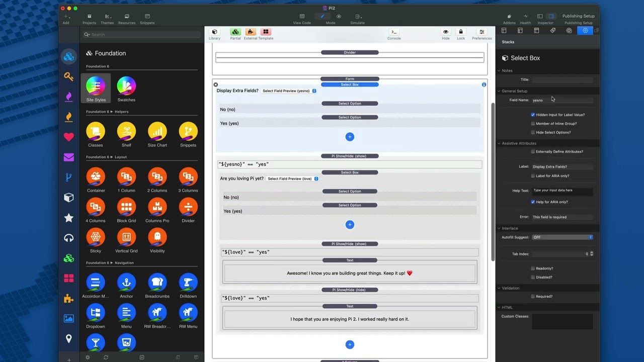The height and width of the screenshot is (362, 644).
Task: Enable the Disabled checkbox
Action: [x=533, y=277]
